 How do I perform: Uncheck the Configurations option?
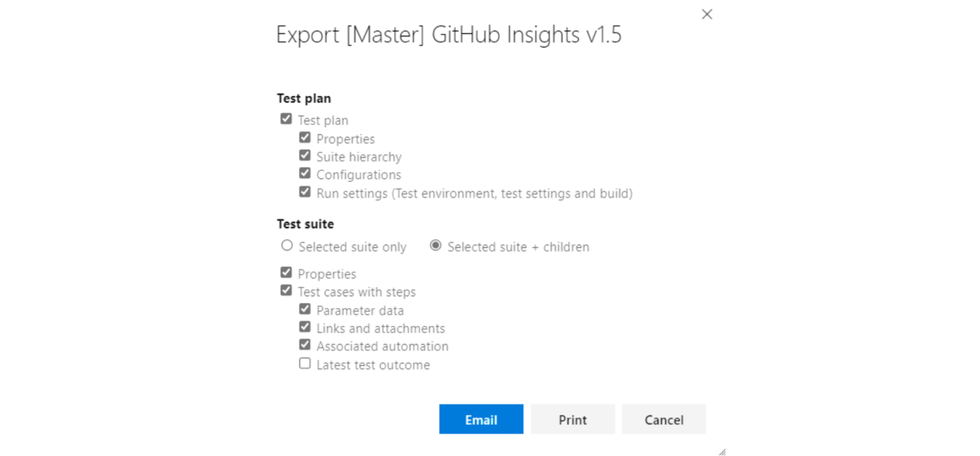(x=305, y=173)
